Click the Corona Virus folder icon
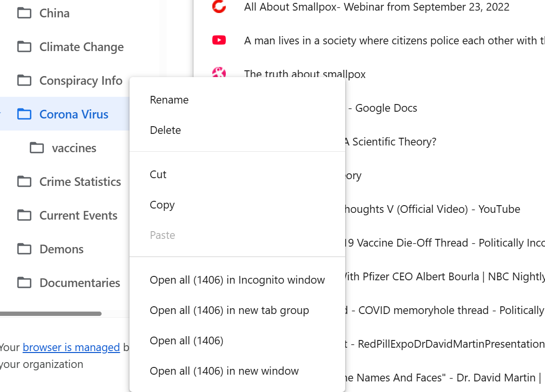The height and width of the screenshot is (392, 545). pos(25,114)
